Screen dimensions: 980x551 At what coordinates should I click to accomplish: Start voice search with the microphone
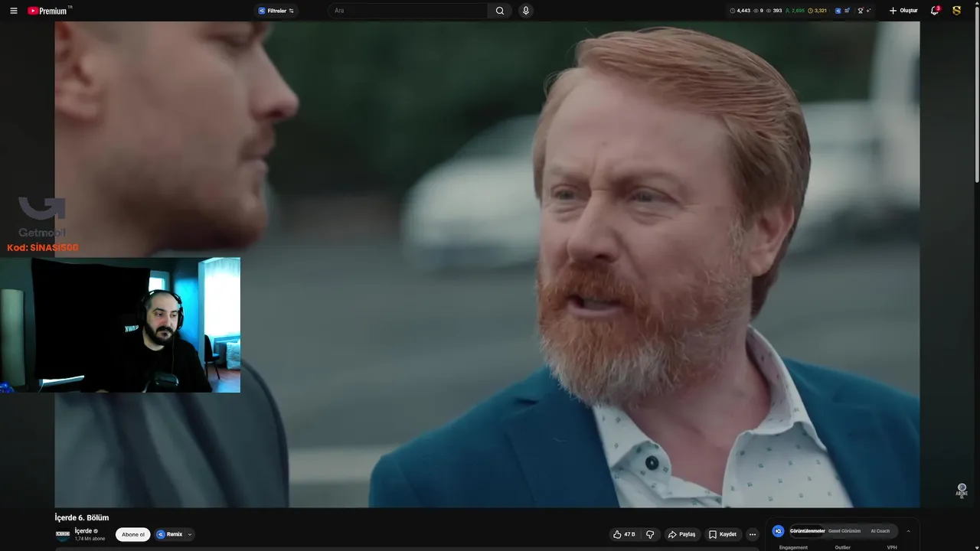click(525, 11)
